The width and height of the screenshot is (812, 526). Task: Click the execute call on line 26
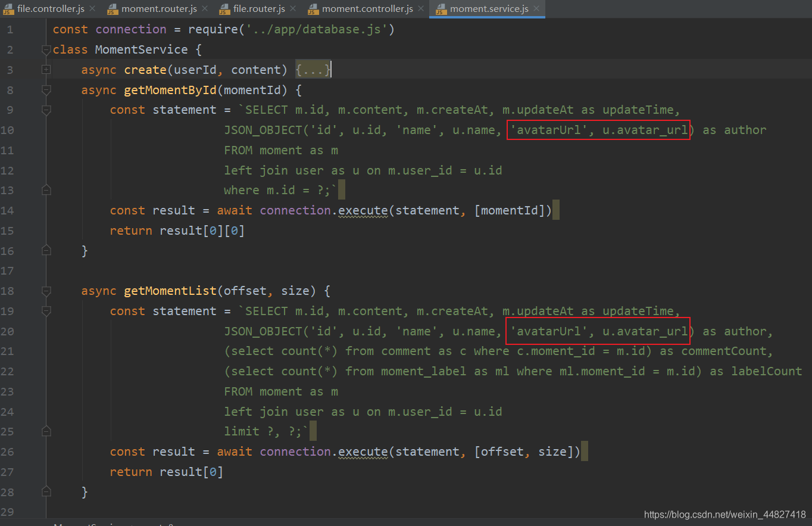[363, 452]
